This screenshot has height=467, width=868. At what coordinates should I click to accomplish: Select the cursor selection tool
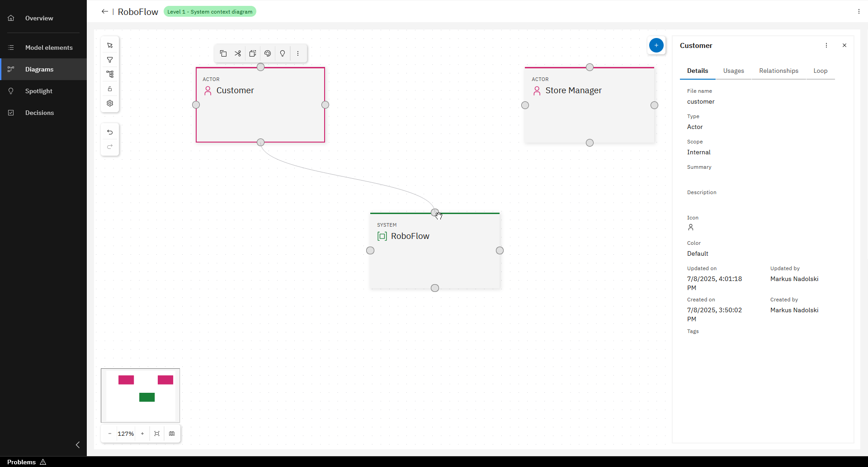[110, 45]
